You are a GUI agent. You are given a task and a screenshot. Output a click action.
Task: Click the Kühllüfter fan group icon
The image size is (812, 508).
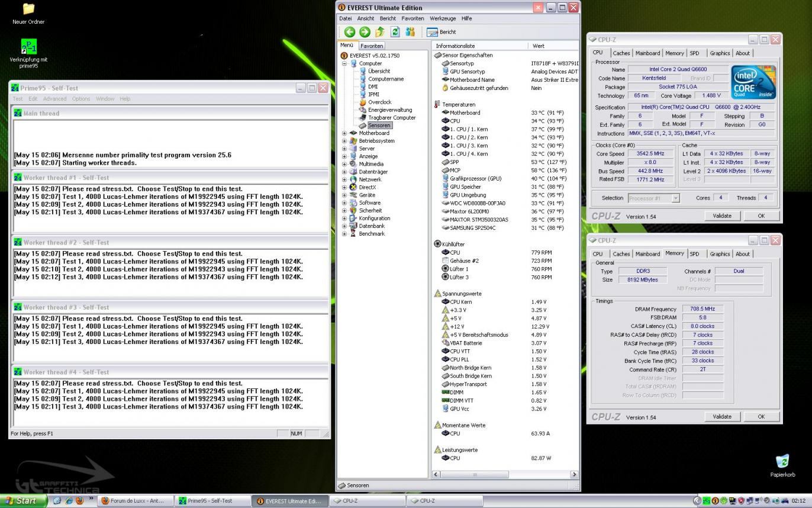click(437, 244)
